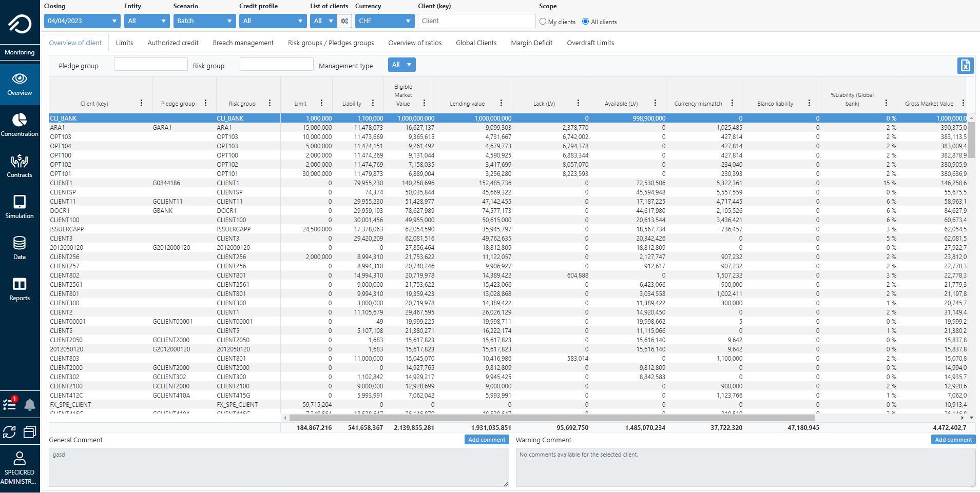The width and height of the screenshot is (980, 493).
Task: Switch to Margin Deficit tab
Action: [x=532, y=43]
